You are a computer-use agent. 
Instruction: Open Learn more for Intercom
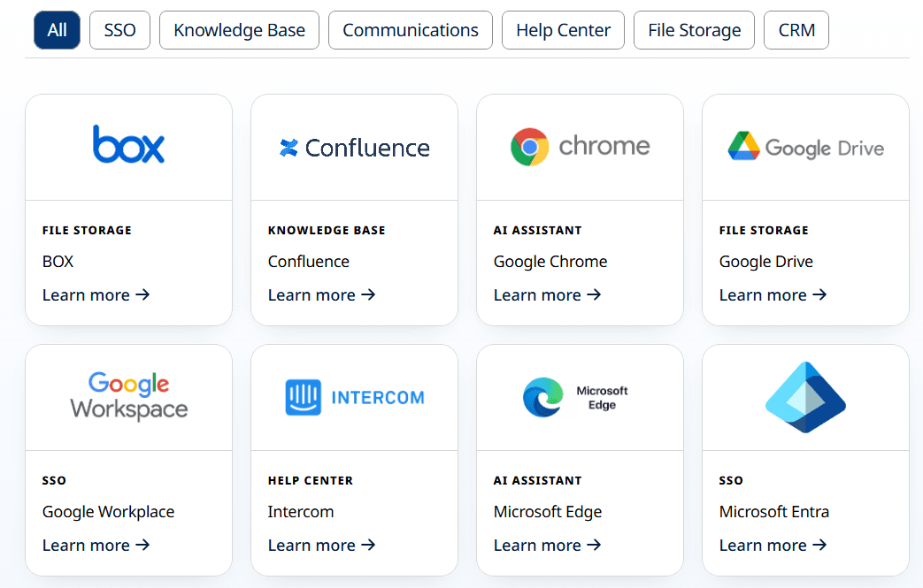point(321,545)
